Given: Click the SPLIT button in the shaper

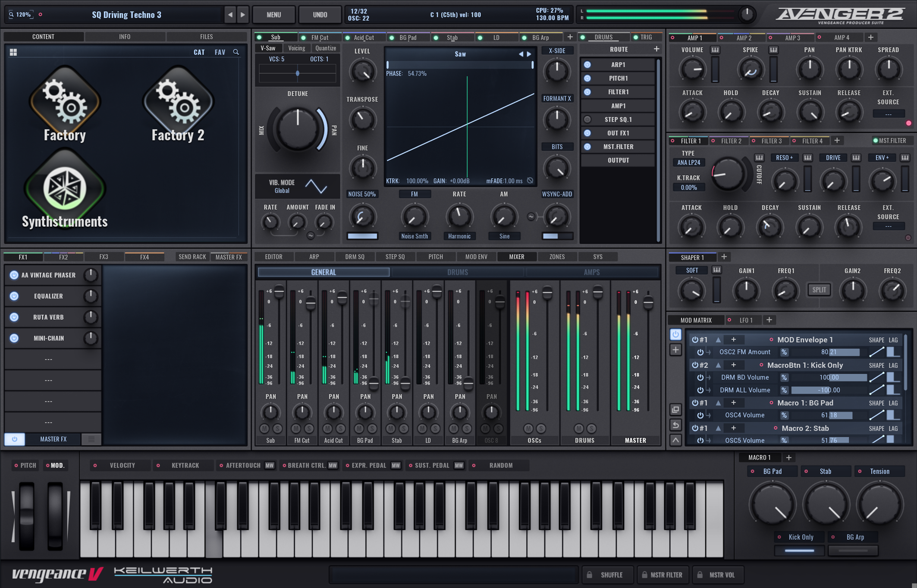Looking at the screenshot, I should (819, 290).
